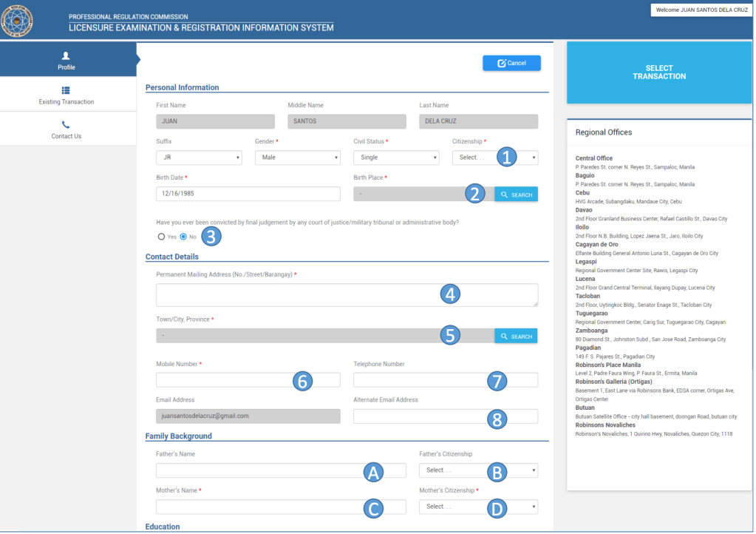Expand the Gender dropdown
756x534 pixels.
(x=297, y=158)
